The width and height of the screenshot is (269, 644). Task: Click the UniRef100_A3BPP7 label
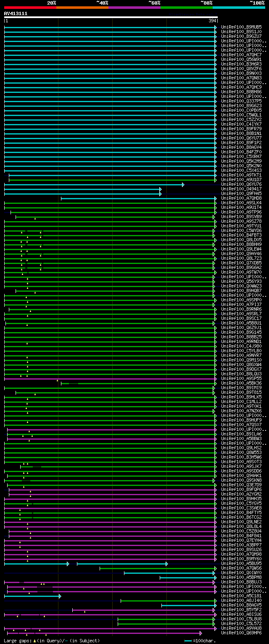[241, 545]
